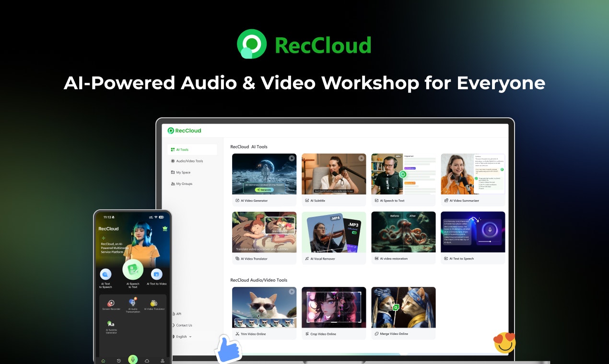This screenshot has width=609, height=364.
Task: Open the laptop's AI Text to Speech thumbnail
Action: [473, 232]
